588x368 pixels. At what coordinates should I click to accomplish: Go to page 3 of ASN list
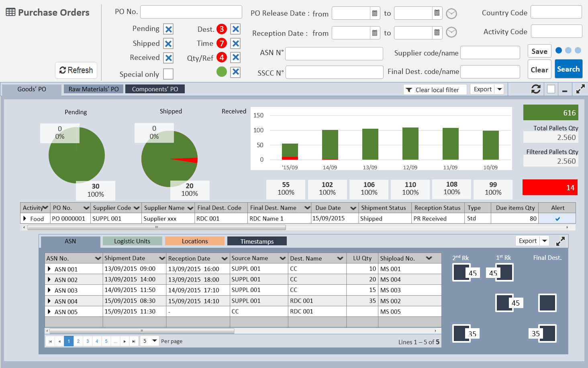(88, 341)
